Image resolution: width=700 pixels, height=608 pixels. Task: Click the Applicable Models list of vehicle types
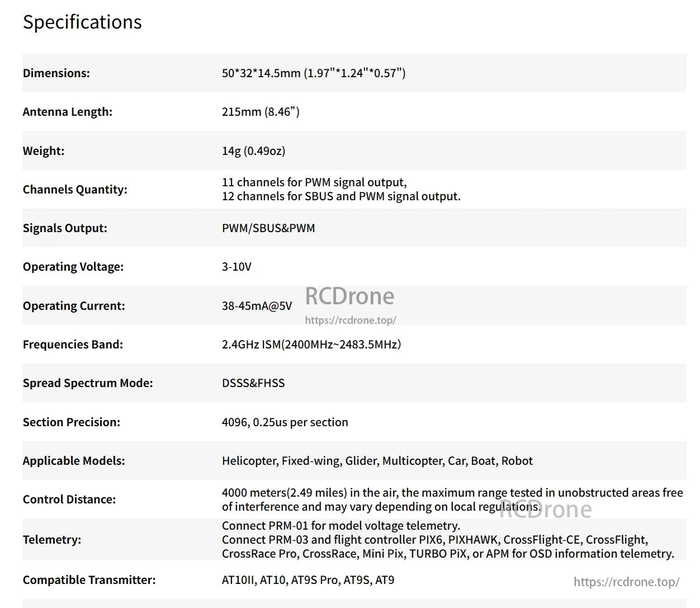pyautogui.click(x=377, y=461)
